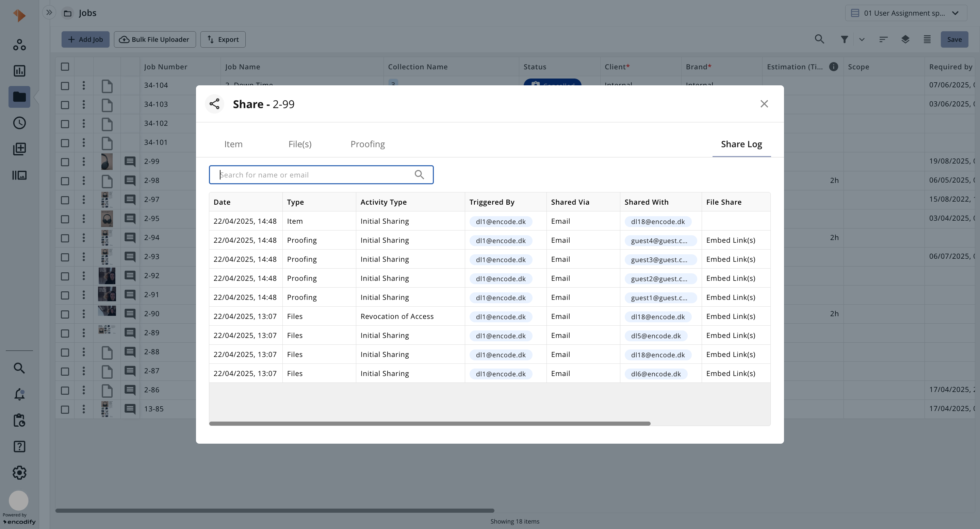Switch to the File(s) tab
The width and height of the screenshot is (980, 529).
click(300, 144)
